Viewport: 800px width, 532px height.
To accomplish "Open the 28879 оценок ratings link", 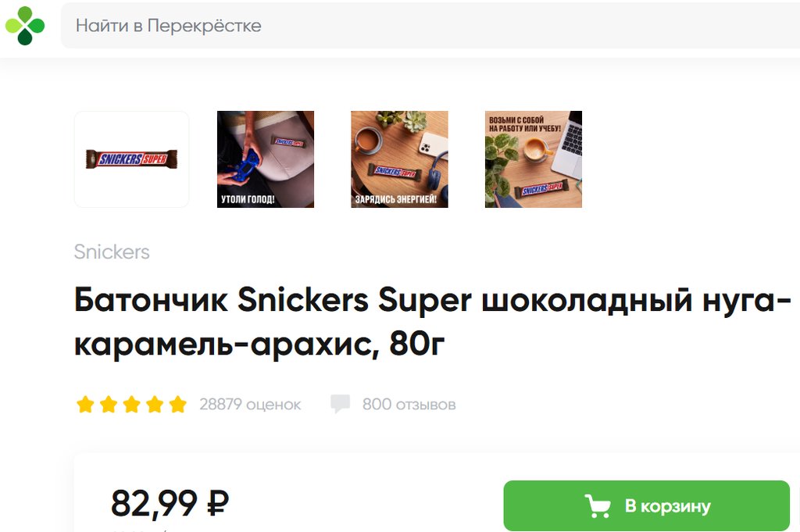I will pyautogui.click(x=250, y=405).
